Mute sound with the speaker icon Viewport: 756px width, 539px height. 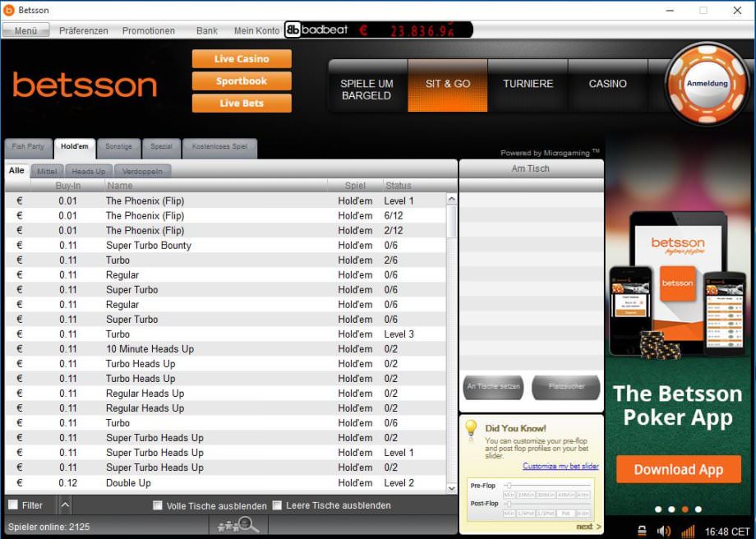pyautogui.click(x=663, y=531)
